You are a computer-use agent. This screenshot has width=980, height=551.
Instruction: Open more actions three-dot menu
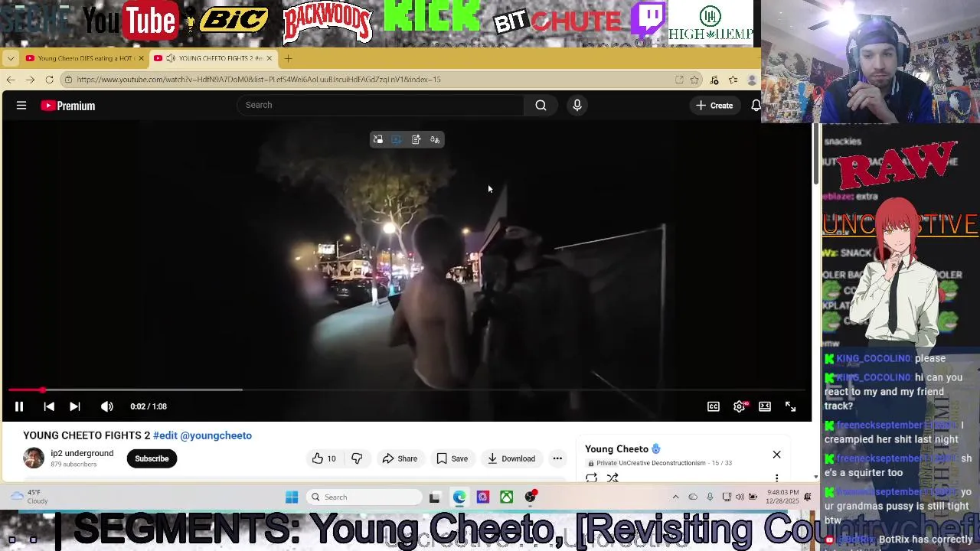tap(557, 458)
